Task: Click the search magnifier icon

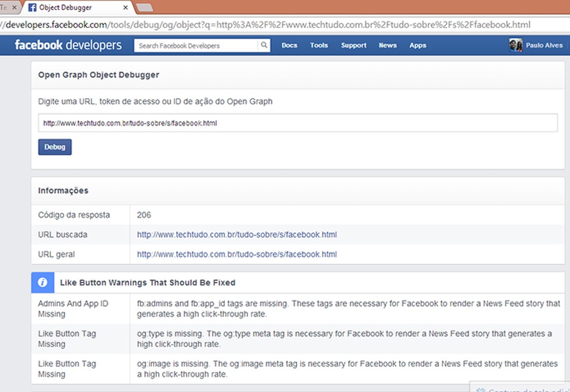Action: click(x=264, y=45)
